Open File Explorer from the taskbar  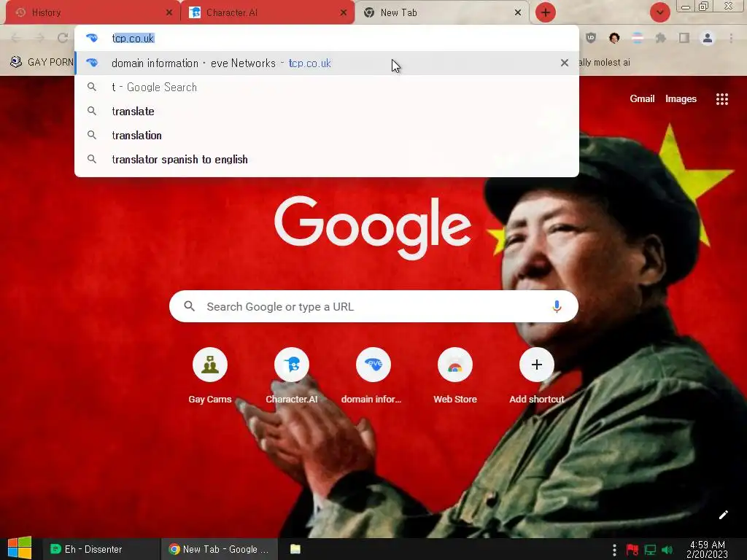(x=295, y=549)
